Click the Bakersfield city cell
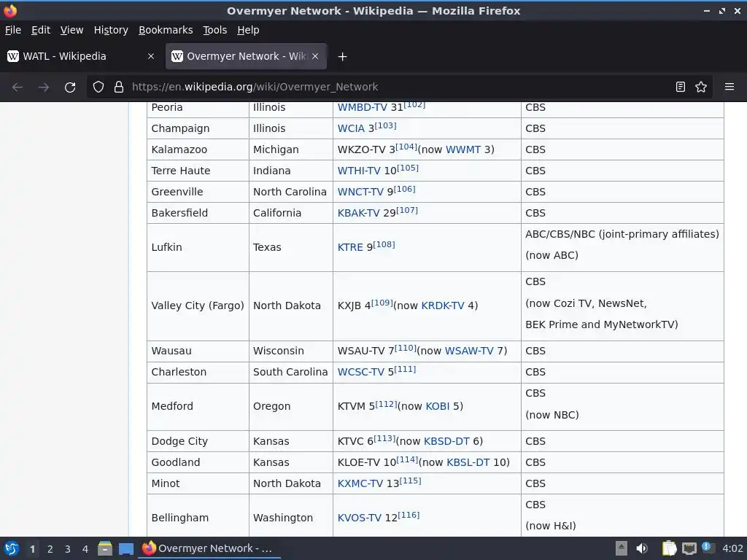747x560 pixels. (198, 213)
